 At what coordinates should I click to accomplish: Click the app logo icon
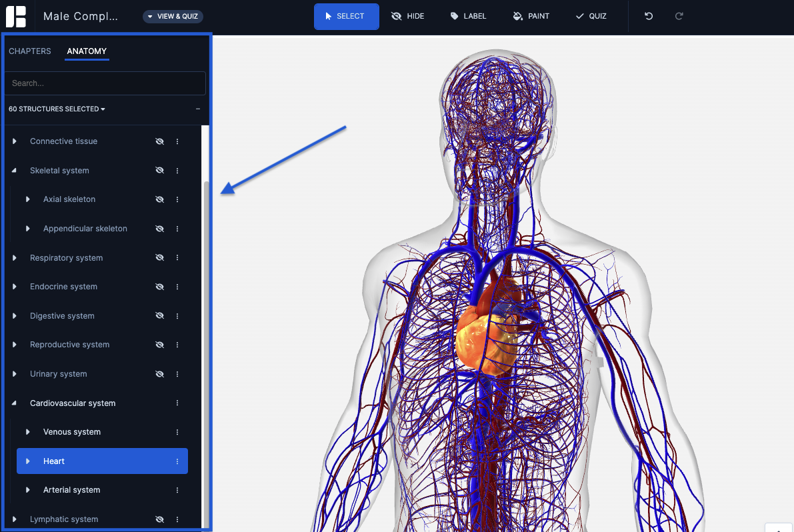16,16
